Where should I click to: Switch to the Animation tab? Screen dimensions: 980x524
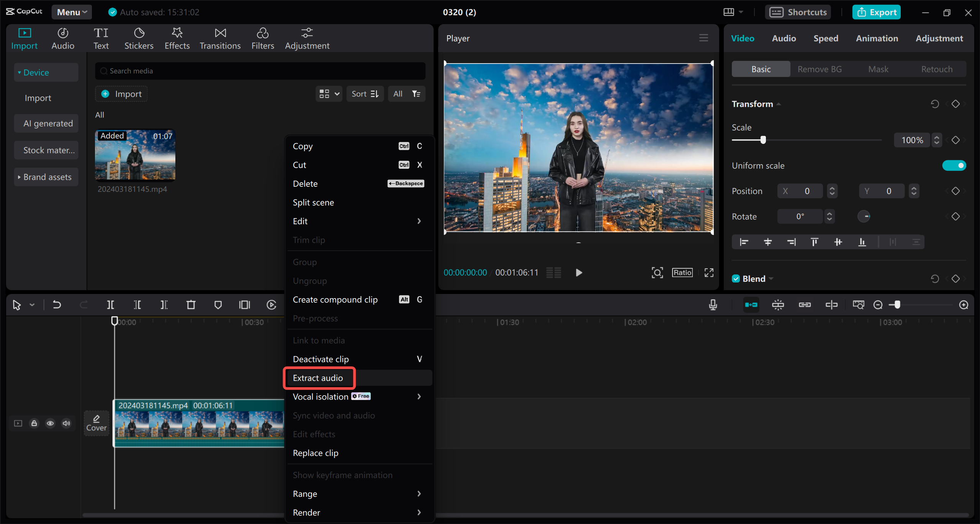(877, 38)
